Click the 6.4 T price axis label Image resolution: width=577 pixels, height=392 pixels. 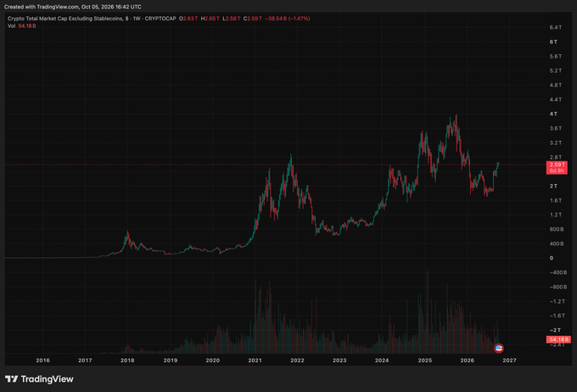556,28
